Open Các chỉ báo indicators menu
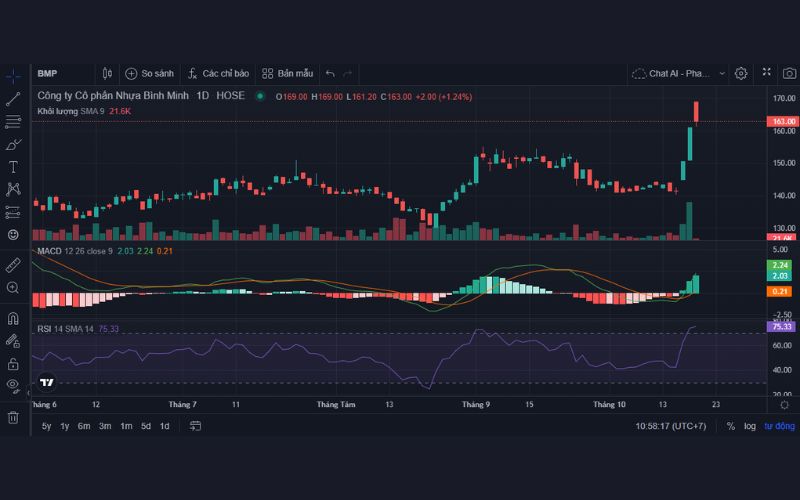Screen dimensions: 800x500 pos(217,73)
